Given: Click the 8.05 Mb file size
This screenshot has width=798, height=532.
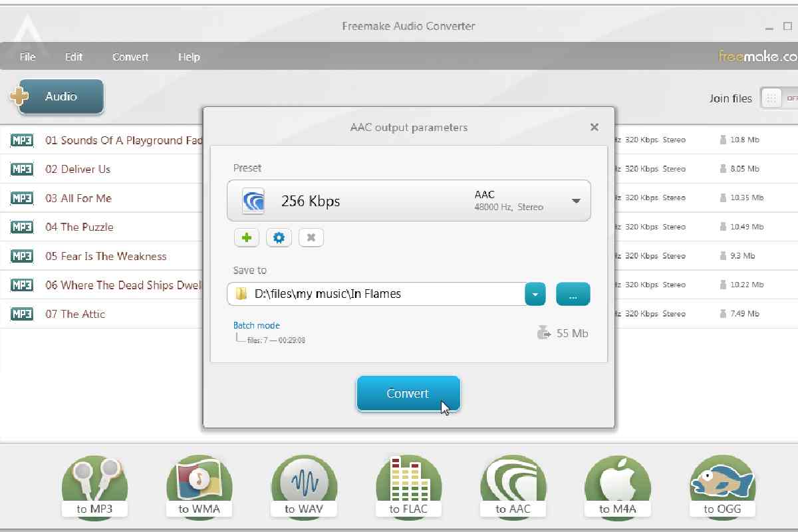Looking at the screenshot, I should click(745, 169).
